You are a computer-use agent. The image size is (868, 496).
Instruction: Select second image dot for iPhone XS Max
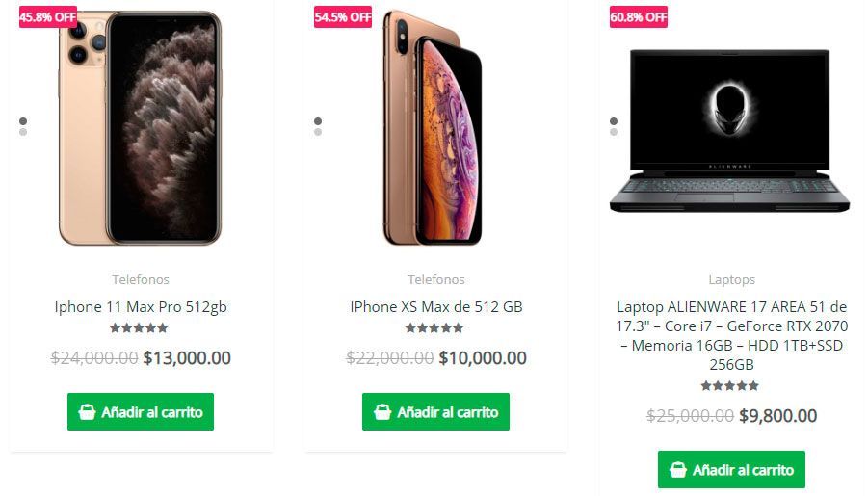(318, 132)
